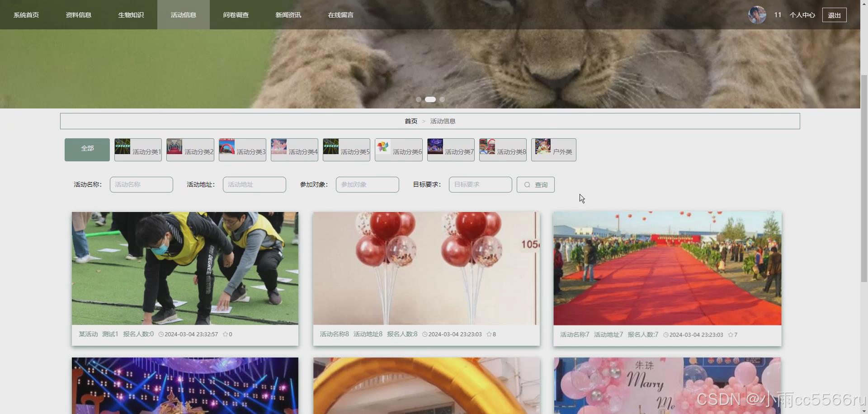This screenshot has width=868, height=414.
Task: Go to 首页 in breadcrumb
Action: tap(411, 121)
